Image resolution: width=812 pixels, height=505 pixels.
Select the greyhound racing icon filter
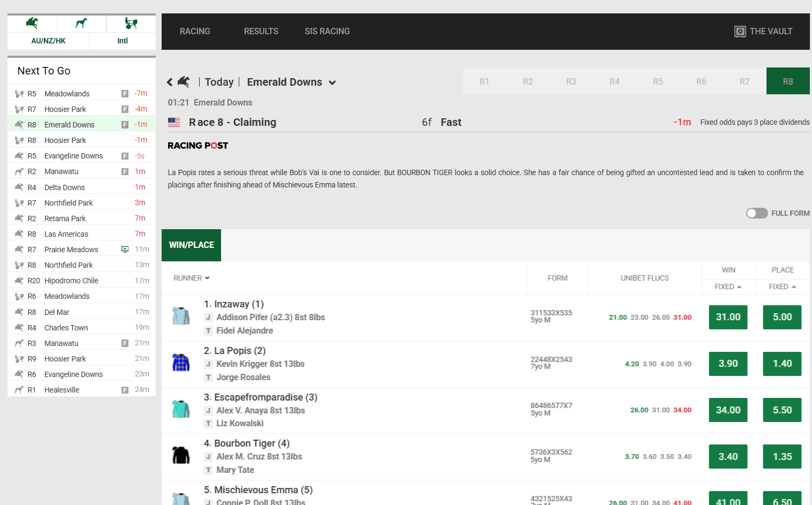pyautogui.click(x=81, y=23)
